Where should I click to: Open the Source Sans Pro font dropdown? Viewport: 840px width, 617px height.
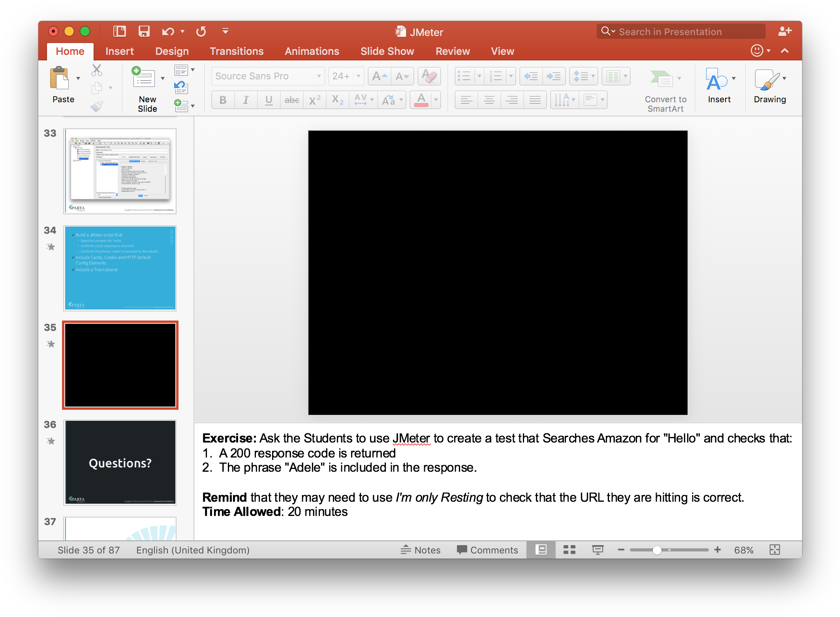(319, 76)
